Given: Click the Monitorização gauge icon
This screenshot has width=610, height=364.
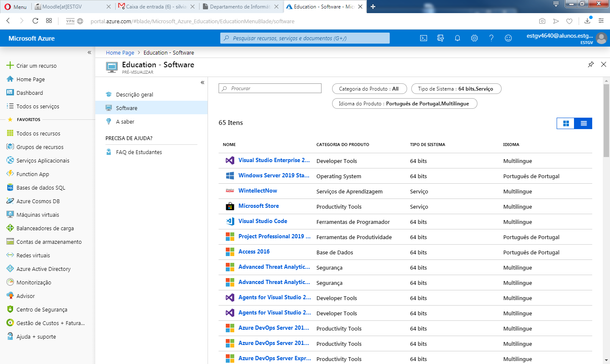Looking at the screenshot, I should (10, 282).
